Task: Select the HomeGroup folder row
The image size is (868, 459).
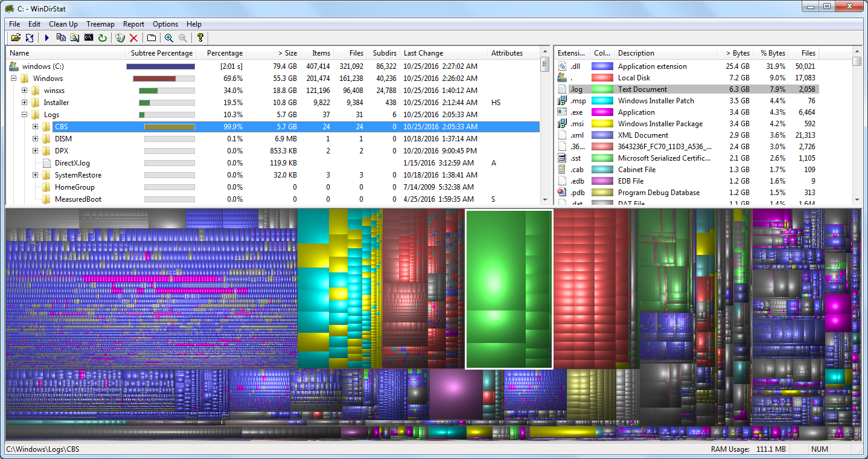Action: [x=273, y=187]
